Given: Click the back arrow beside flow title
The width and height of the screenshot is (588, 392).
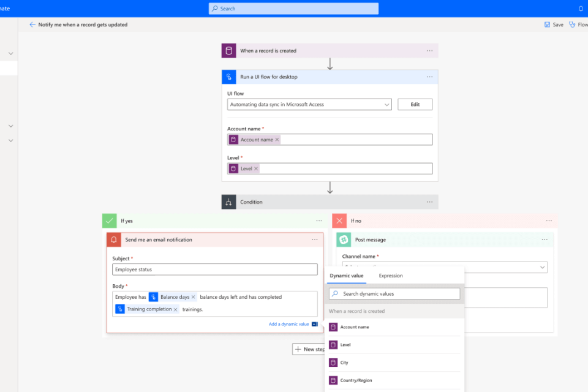Looking at the screenshot, I should coord(32,24).
